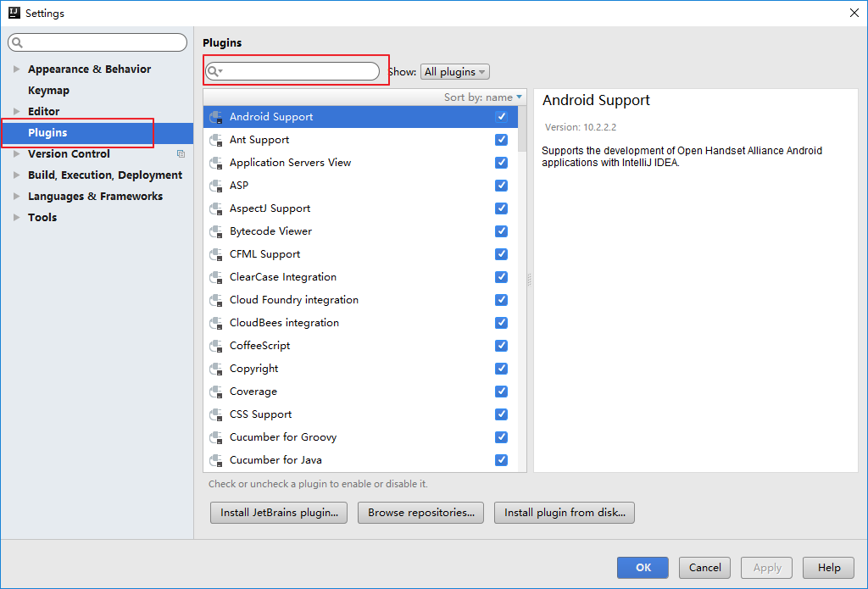Click the Cucumber for Groovy plugin icon
The height and width of the screenshot is (589, 868).
pyautogui.click(x=216, y=437)
